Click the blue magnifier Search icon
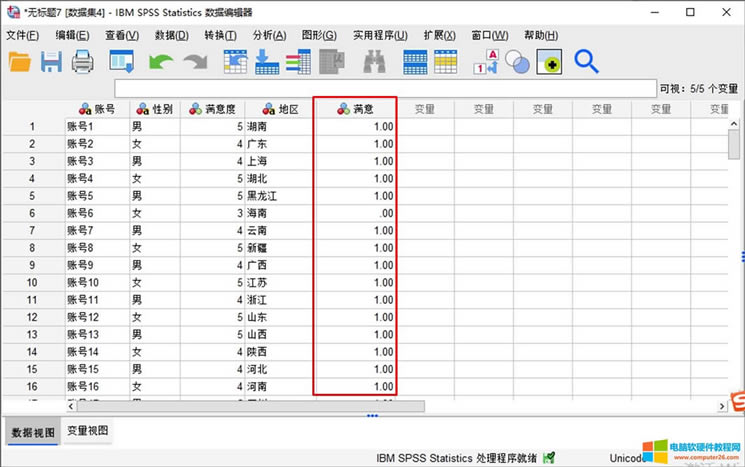This screenshot has width=745, height=467. [x=586, y=62]
